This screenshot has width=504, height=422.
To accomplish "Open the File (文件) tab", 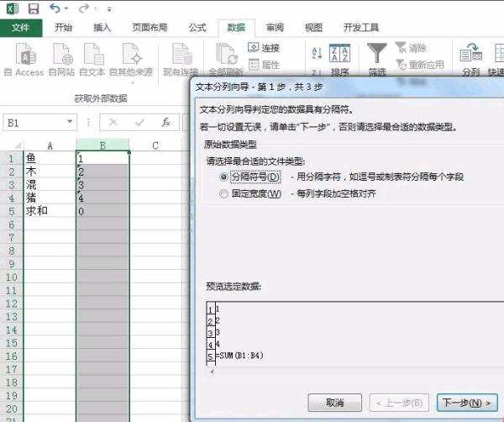I will click(x=20, y=28).
